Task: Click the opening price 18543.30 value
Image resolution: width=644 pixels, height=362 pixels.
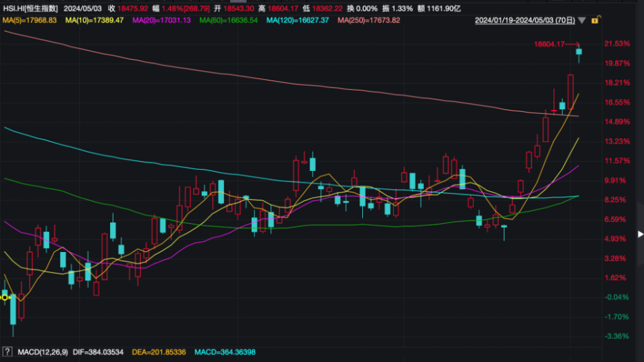Action: coord(239,9)
